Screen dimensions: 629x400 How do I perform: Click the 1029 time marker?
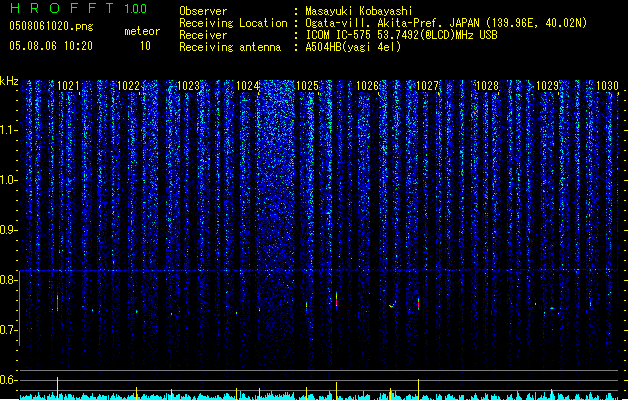coord(547,86)
